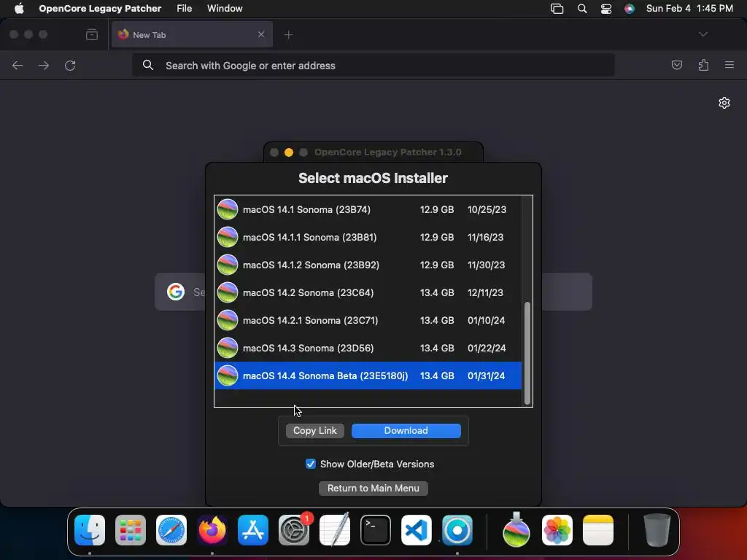
Task: Select macOS 14.1.2 Sonoma (23B92) row
Action: pyautogui.click(x=368, y=265)
